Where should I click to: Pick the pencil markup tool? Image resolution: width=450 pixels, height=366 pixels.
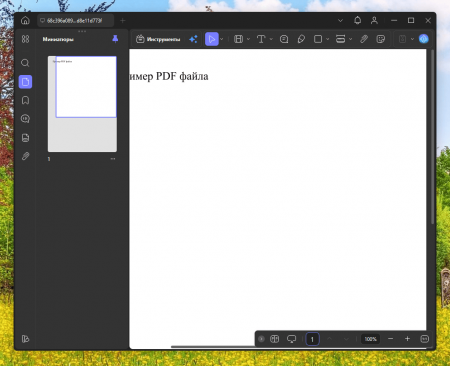(301, 39)
